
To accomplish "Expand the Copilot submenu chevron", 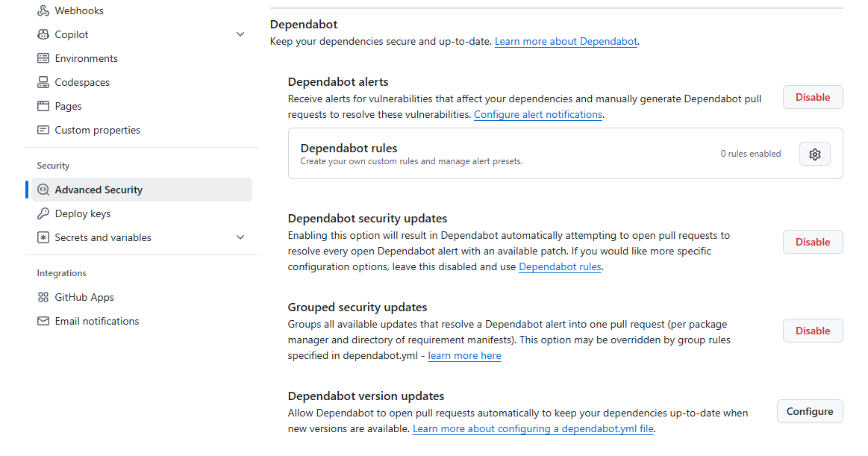I will click(240, 34).
